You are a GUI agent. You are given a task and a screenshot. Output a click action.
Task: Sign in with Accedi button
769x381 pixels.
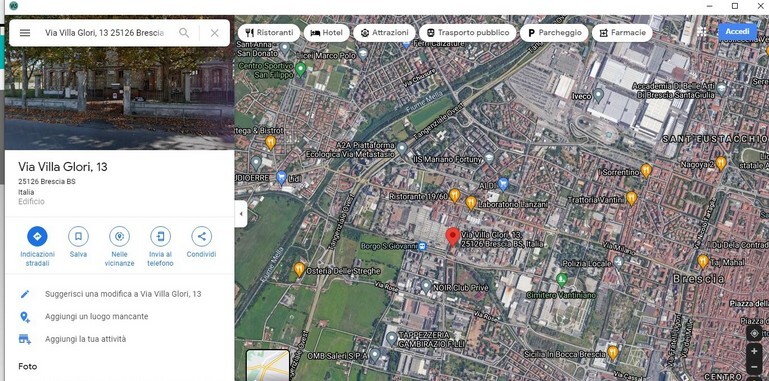[x=737, y=31]
